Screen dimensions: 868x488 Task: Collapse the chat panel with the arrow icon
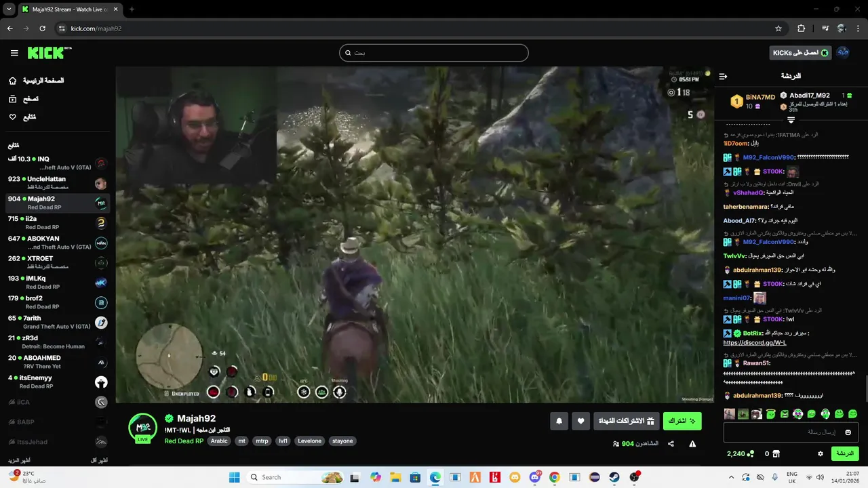pyautogui.click(x=723, y=77)
